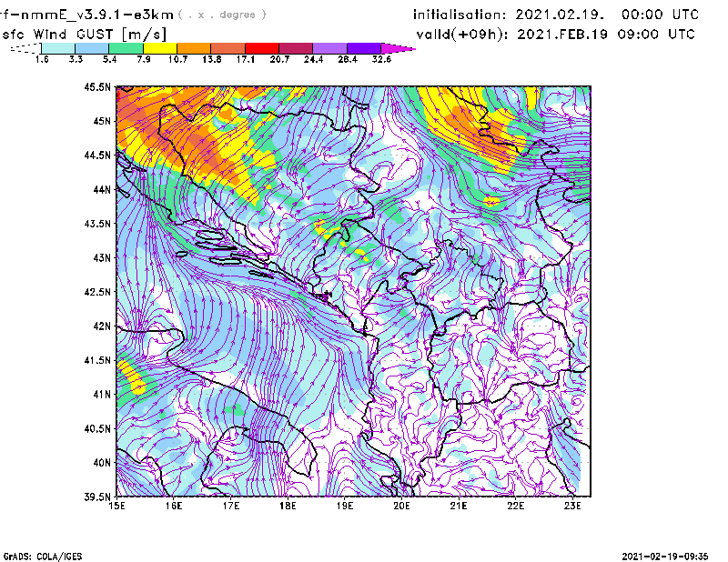Screen dimensions: 728x562
Task: Click the '19E' longitude label
Action: (345, 506)
